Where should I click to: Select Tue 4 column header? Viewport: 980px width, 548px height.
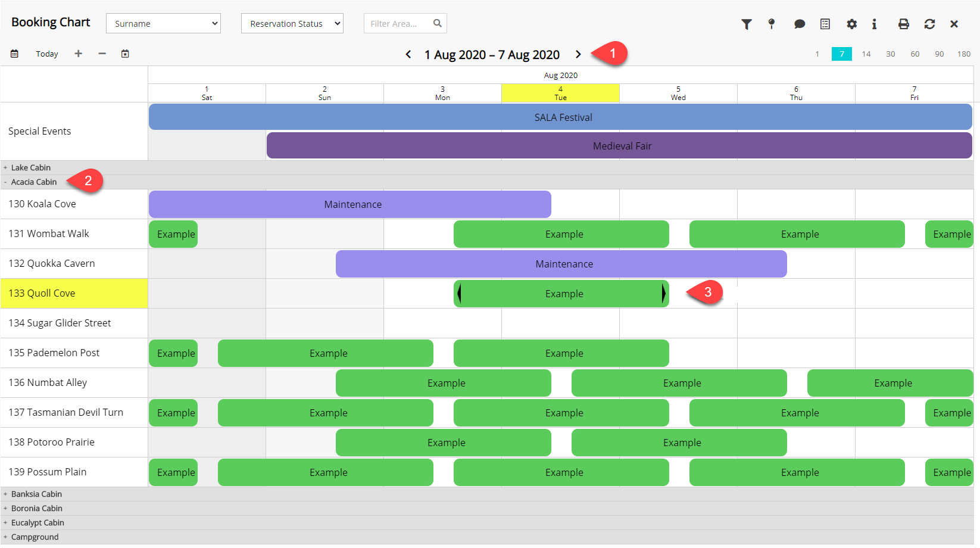560,93
